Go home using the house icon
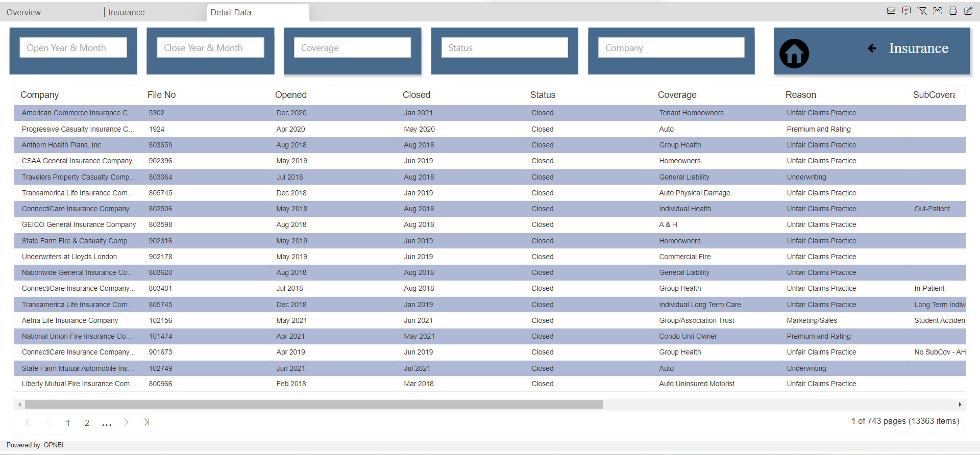Image resolution: width=980 pixels, height=455 pixels. coord(794,54)
